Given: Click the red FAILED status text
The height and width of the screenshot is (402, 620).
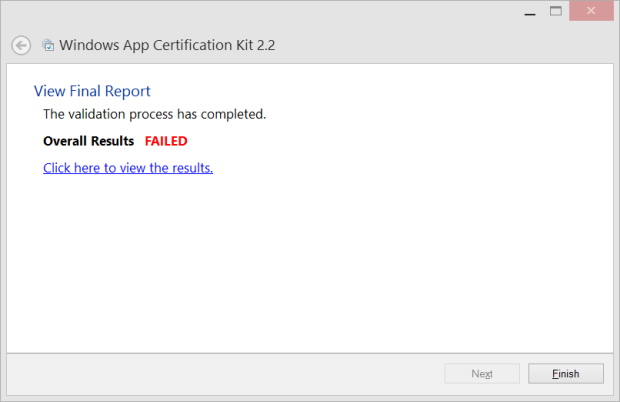Looking at the screenshot, I should click(x=166, y=141).
